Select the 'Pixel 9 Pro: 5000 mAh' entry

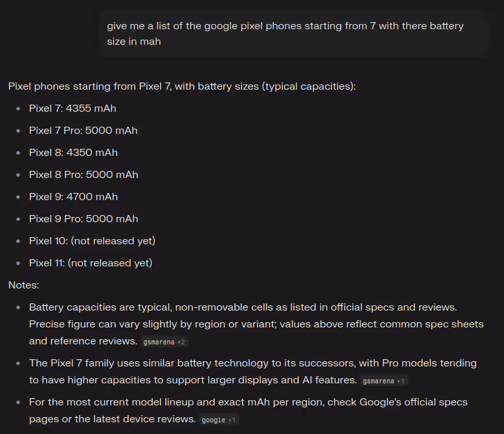click(84, 219)
